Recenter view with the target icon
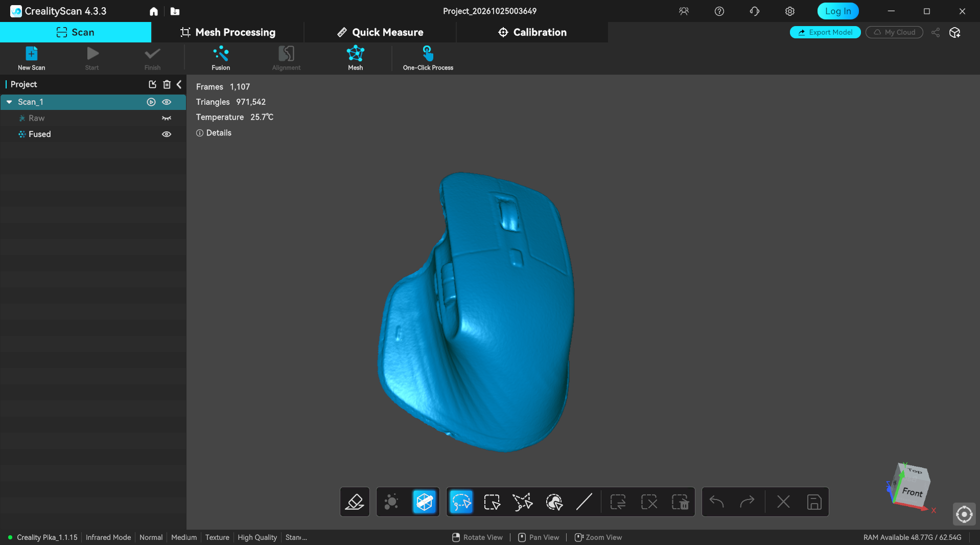Viewport: 980px width, 545px height. click(x=964, y=514)
